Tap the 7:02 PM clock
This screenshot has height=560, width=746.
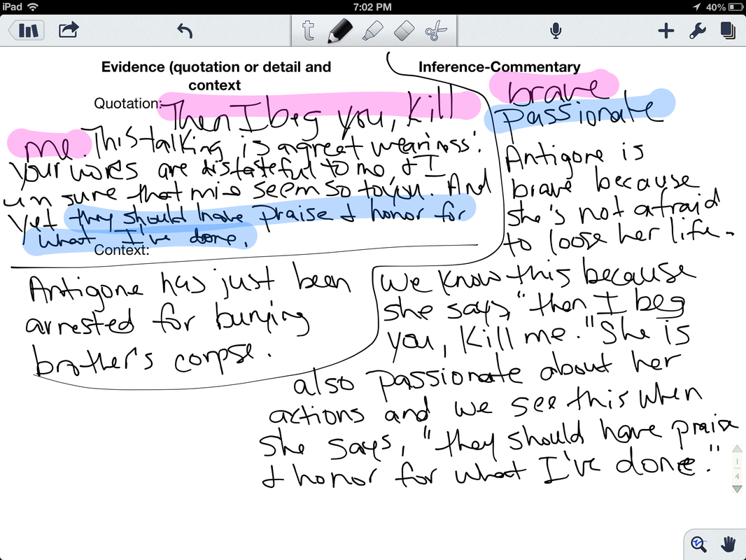coord(372,7)
